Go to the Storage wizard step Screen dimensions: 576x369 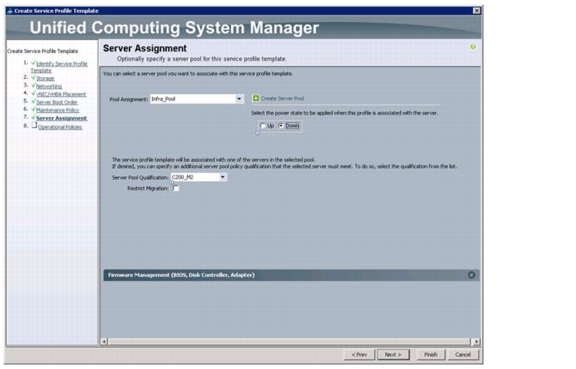click(45, 78)
